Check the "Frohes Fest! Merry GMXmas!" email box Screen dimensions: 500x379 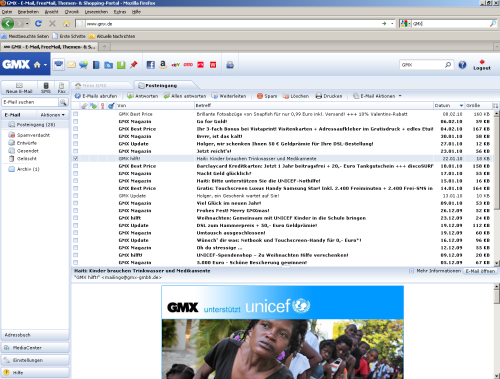point(76,210)
